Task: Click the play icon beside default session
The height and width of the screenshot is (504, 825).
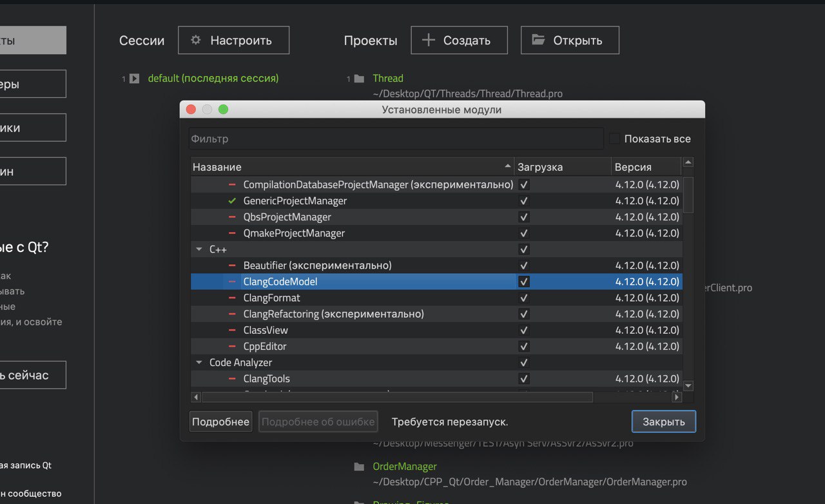Action: click(x=134, y=79)
